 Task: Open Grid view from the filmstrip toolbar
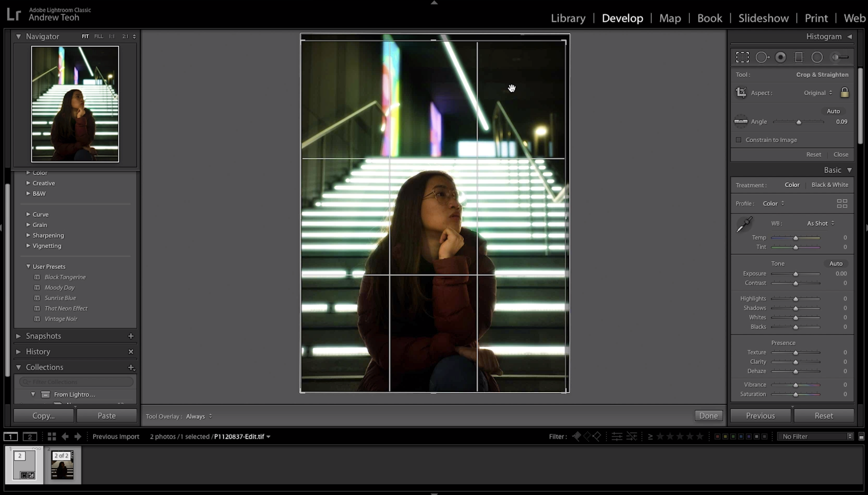51,436
